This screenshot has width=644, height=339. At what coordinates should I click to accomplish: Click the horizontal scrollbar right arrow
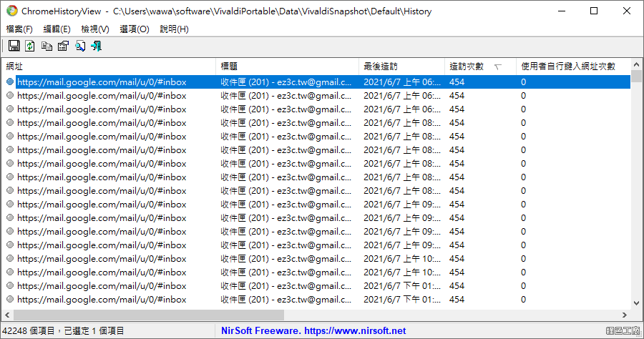624,315
